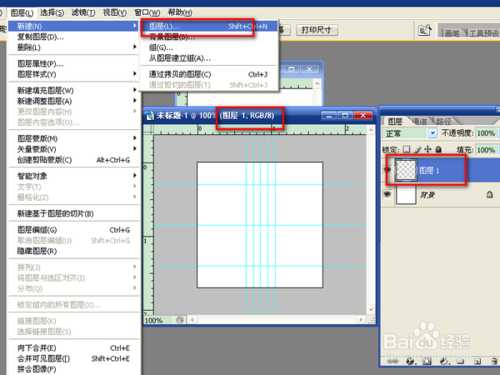Image resolution: width=500 pixels, height=375 pixels.
Task: Hide the Background layer using its eye icon
Action: click(x=387, y=194)
